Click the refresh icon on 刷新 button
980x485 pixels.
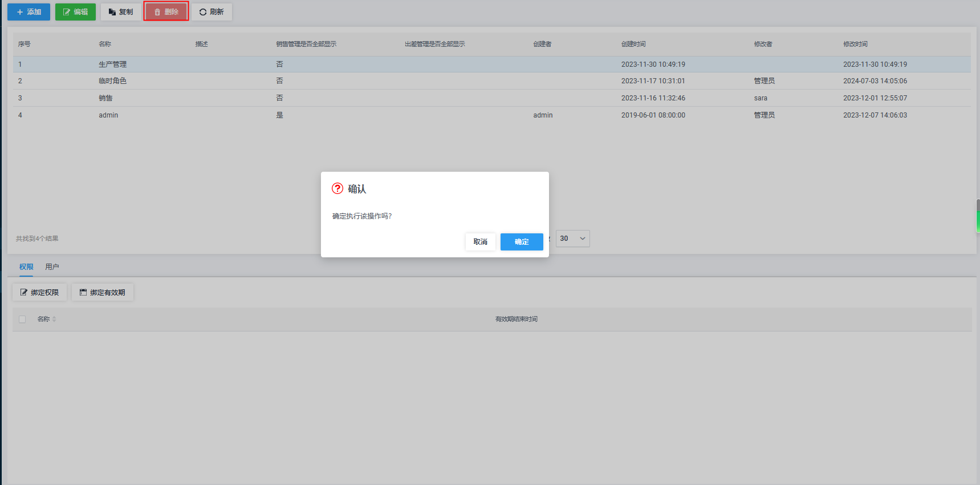click(203, 12)
